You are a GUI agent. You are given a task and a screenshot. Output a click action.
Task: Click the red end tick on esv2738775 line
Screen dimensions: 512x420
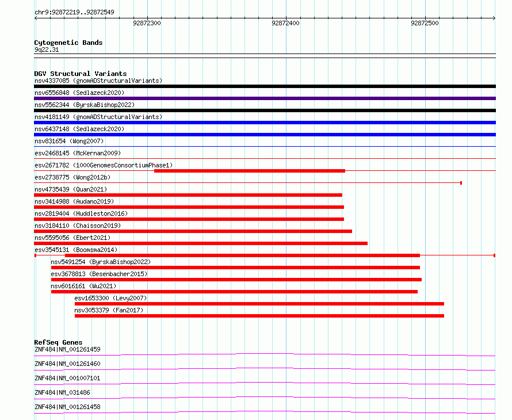pos(461,183)
